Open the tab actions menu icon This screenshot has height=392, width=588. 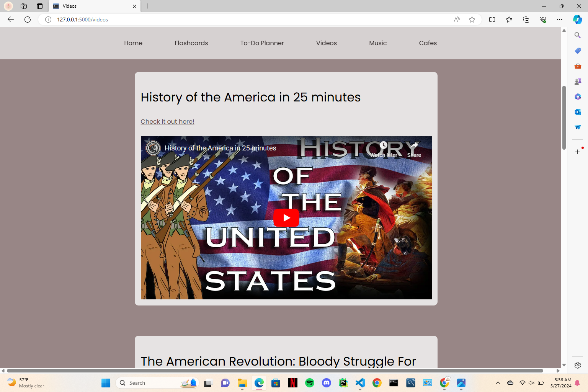[x=40, y=6]
